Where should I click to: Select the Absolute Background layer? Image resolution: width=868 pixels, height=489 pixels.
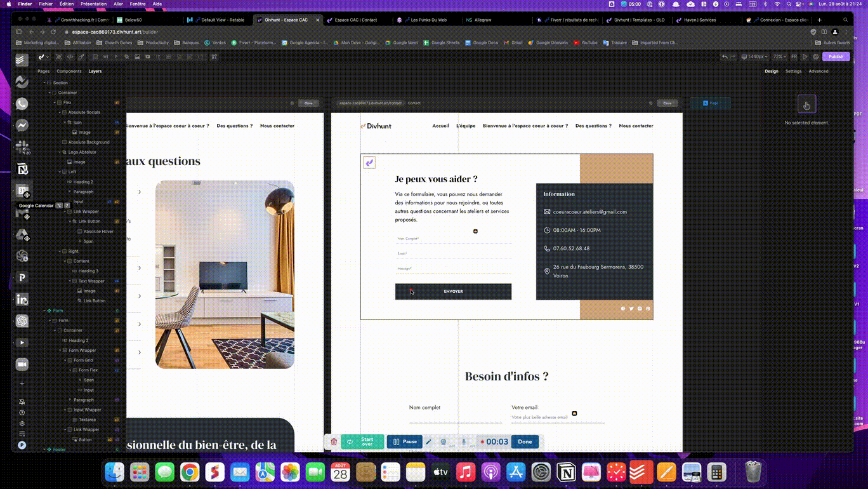(89, 142)
